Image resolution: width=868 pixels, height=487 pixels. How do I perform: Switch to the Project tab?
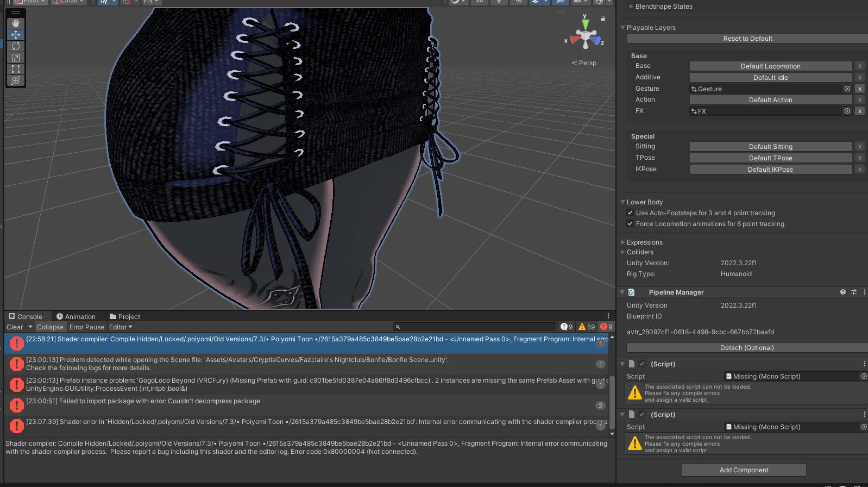coord(125,316)
